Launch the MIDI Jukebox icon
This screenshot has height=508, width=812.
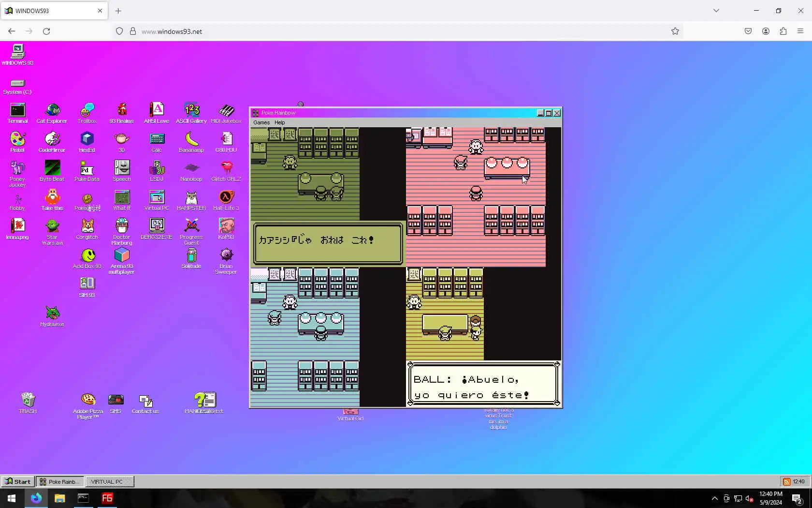pyautogui.click(x=226, y=113)
